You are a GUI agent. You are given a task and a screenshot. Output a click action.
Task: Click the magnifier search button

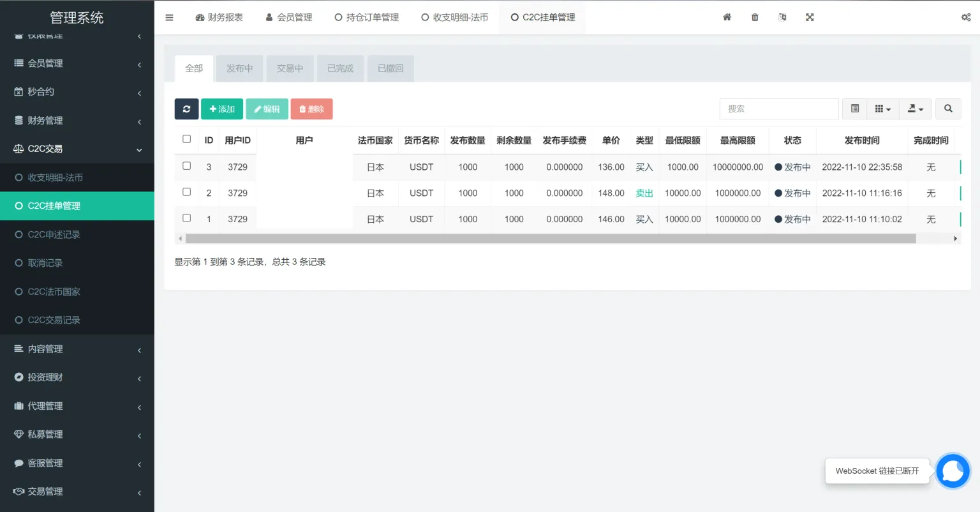click(x=948, y=109)
